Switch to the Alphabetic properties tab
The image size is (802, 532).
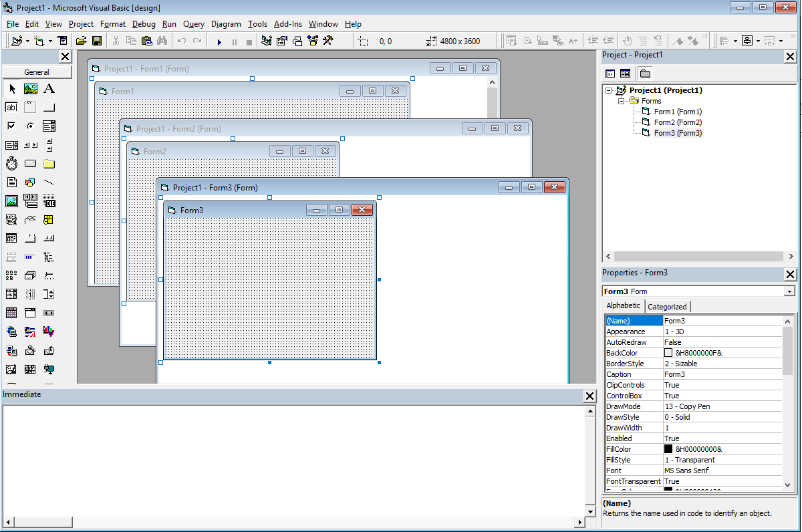click(x=623, y=305)
